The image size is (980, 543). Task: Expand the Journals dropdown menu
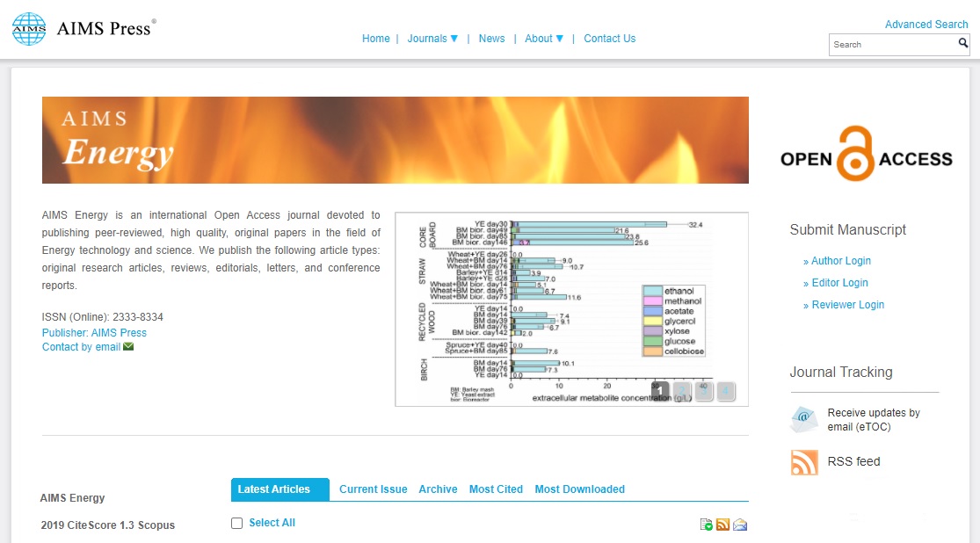432,39
